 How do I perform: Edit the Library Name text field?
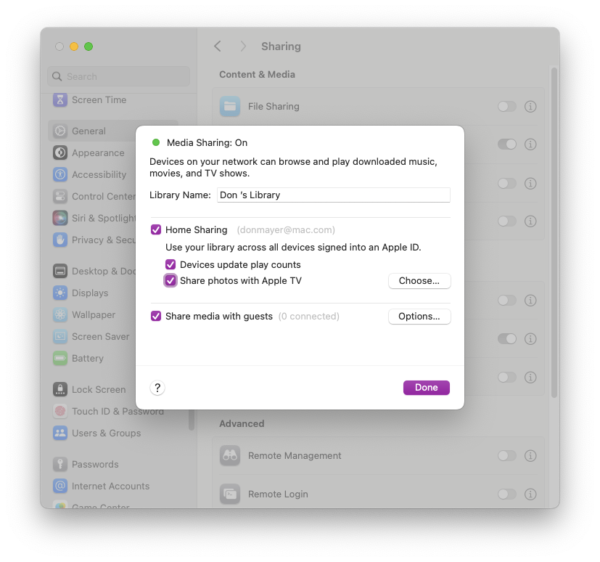click(x=334, y=195)
